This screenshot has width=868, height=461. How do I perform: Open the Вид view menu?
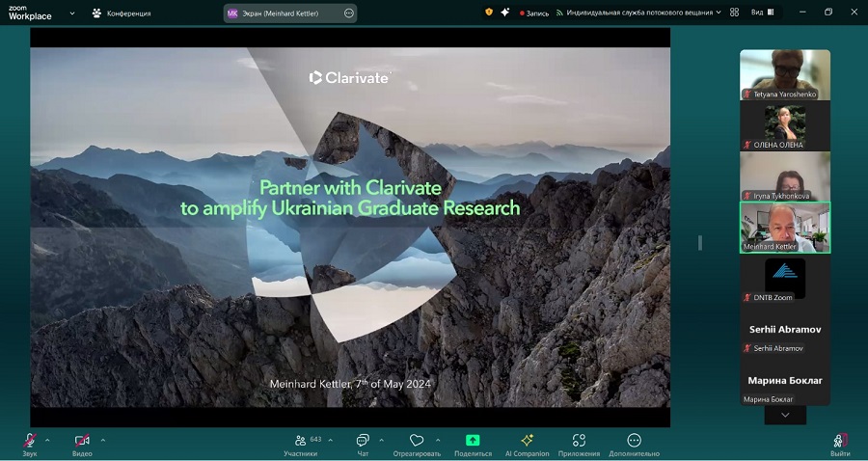coord(762,13)
